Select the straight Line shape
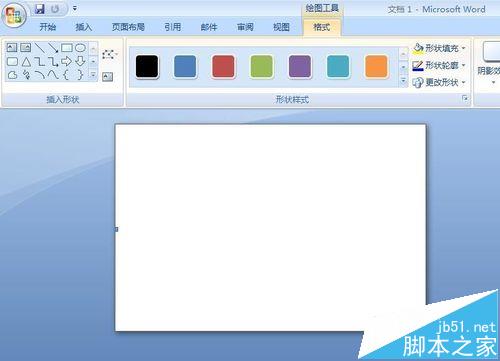The image size is (500, 361). tap(40, 48)
